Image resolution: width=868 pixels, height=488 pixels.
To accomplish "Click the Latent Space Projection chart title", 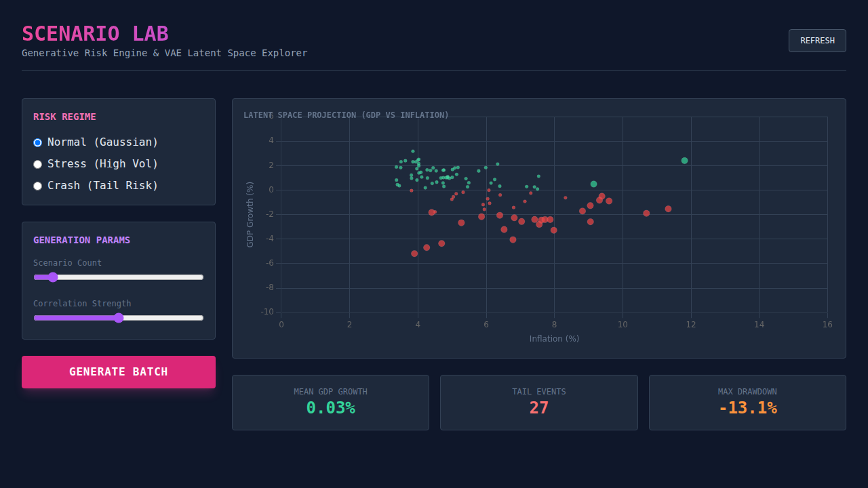I will pyautogui.click(x=346, y=115).
